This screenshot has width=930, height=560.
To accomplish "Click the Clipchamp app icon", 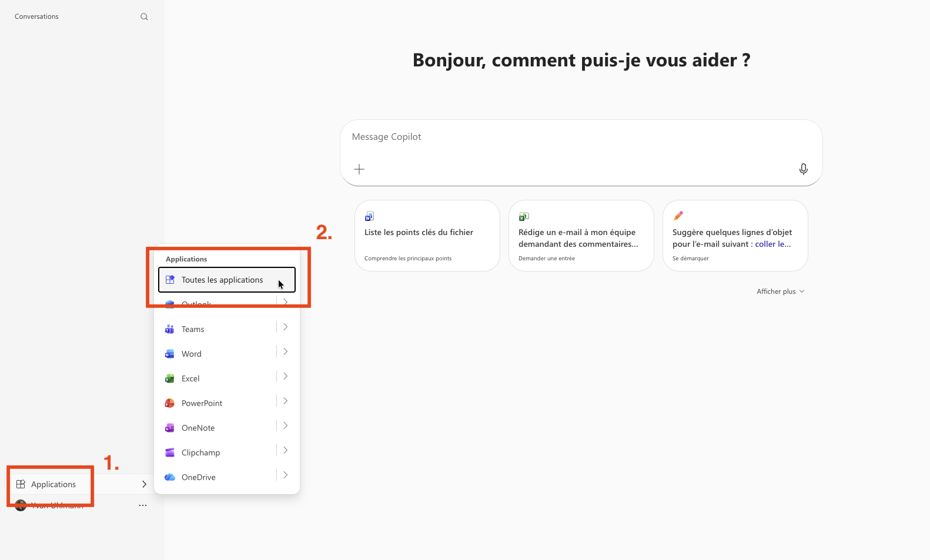I will click(x=170, y=452).
